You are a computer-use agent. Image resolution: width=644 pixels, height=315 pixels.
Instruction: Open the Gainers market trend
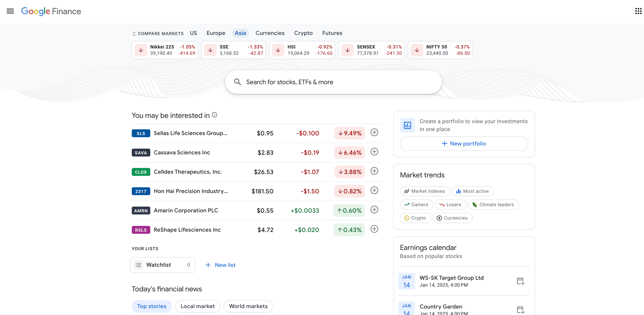click(x=416, y=205)
